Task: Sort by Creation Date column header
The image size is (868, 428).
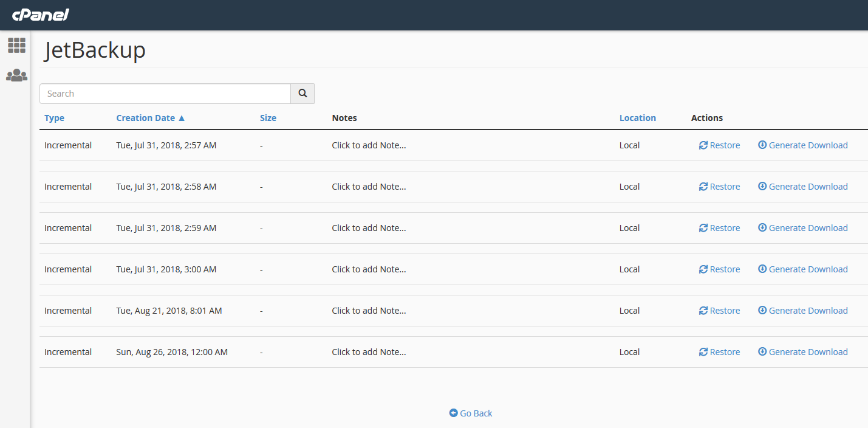Action: (x=146, y=118)
